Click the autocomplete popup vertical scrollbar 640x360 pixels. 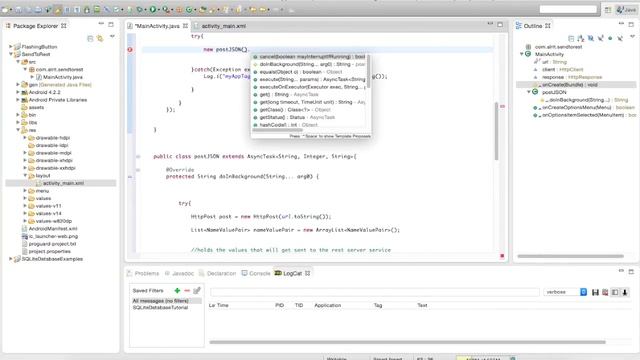369,72
